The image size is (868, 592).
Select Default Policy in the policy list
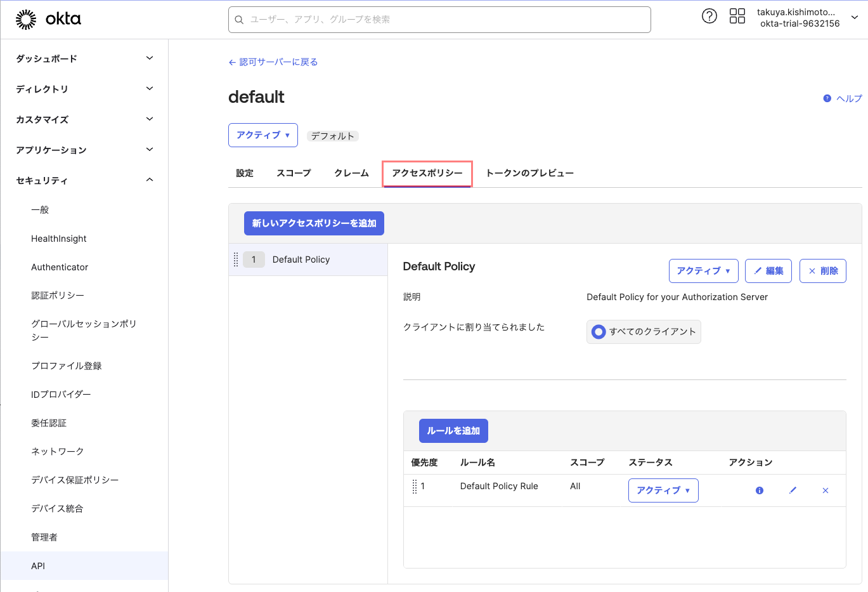308,260
